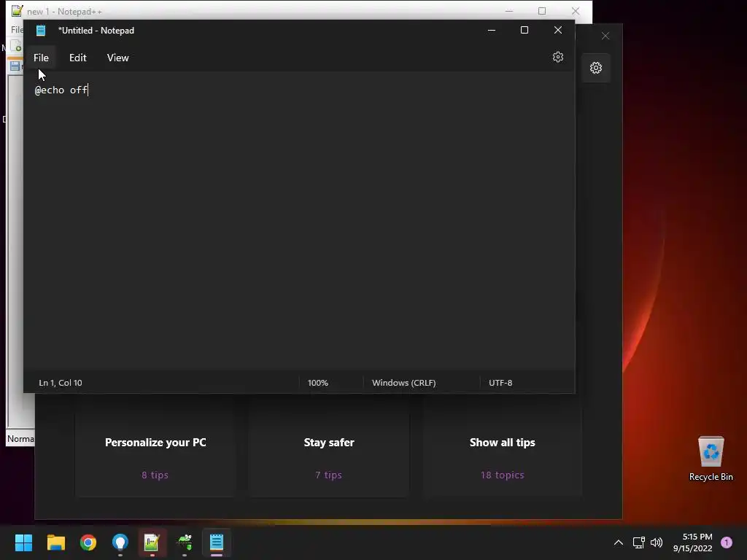Open the Edit menu in Notepad
This screenshot has height=560, width=747.
coord(77,58)
